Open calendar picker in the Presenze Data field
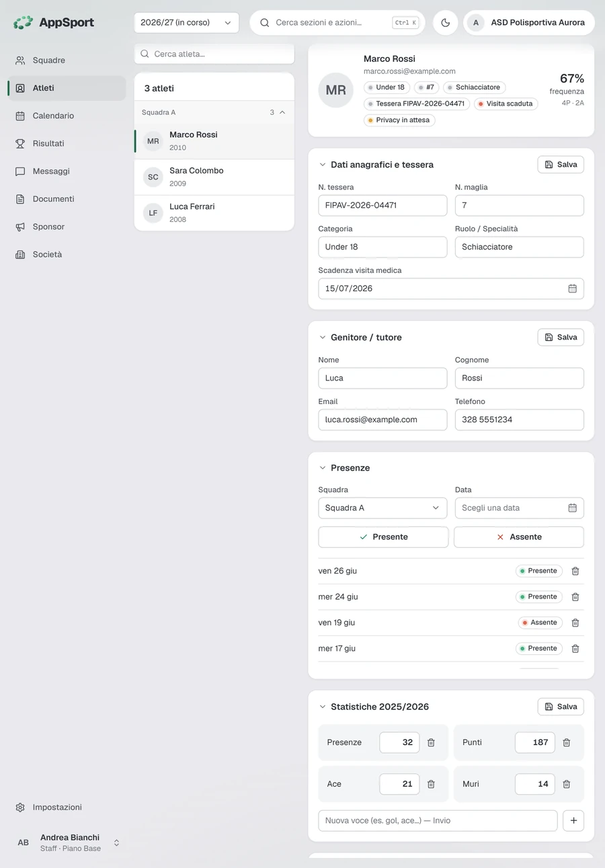 click(x=573, y=508)
